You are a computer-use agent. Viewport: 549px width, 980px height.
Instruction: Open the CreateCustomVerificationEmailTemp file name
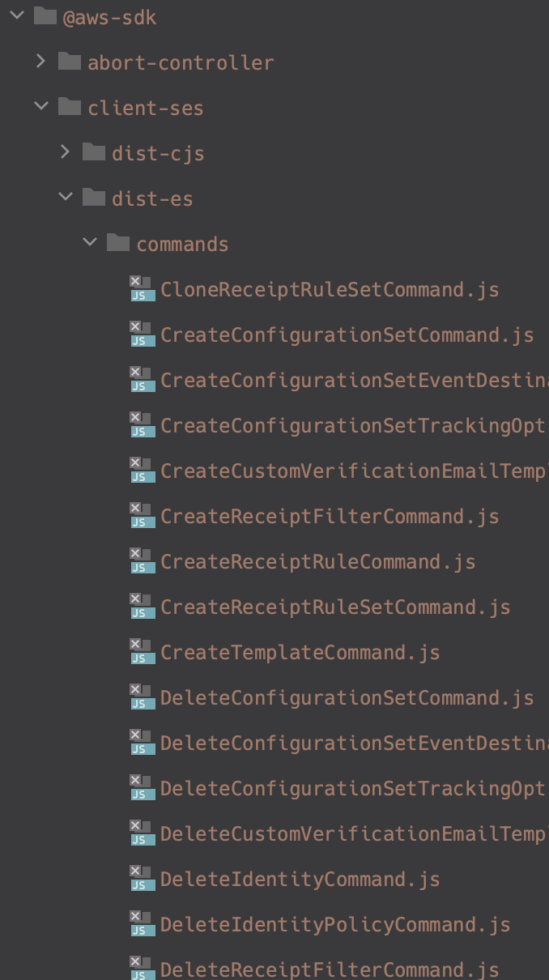click(355, 471)
